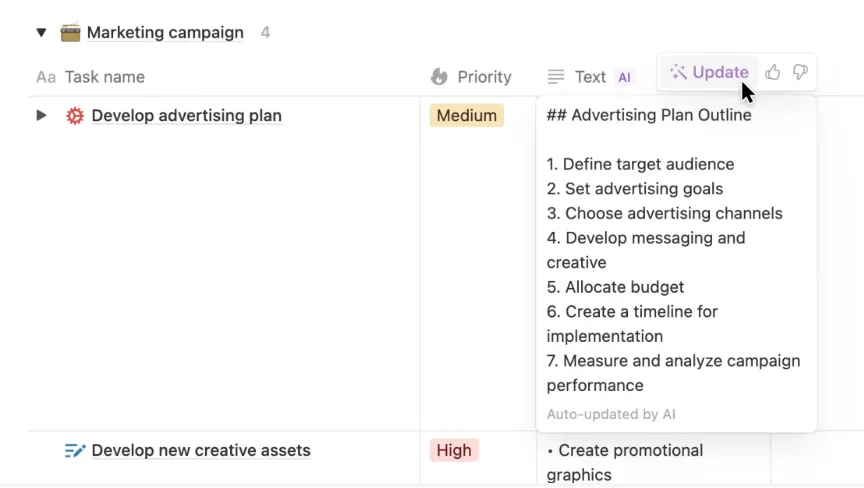Click the clapperboard icon next to Marketing campaign
864x488 pixels.
coord(70,32)
